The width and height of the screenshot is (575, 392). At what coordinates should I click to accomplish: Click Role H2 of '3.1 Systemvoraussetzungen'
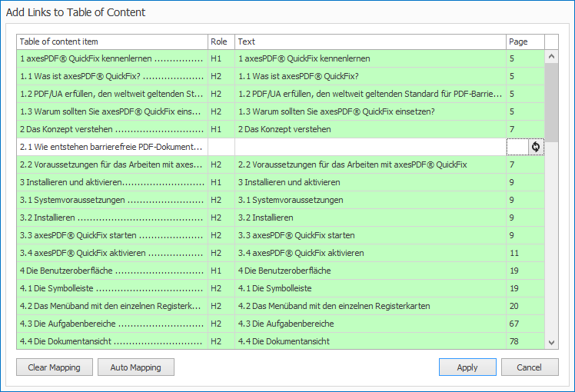pyautogui.click(x=221, y=200)
